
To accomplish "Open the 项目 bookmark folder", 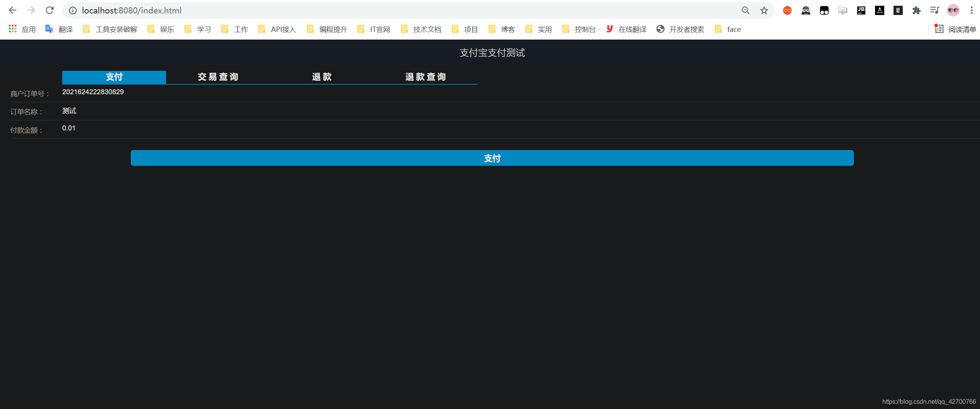I will click(x=464, y=29).
